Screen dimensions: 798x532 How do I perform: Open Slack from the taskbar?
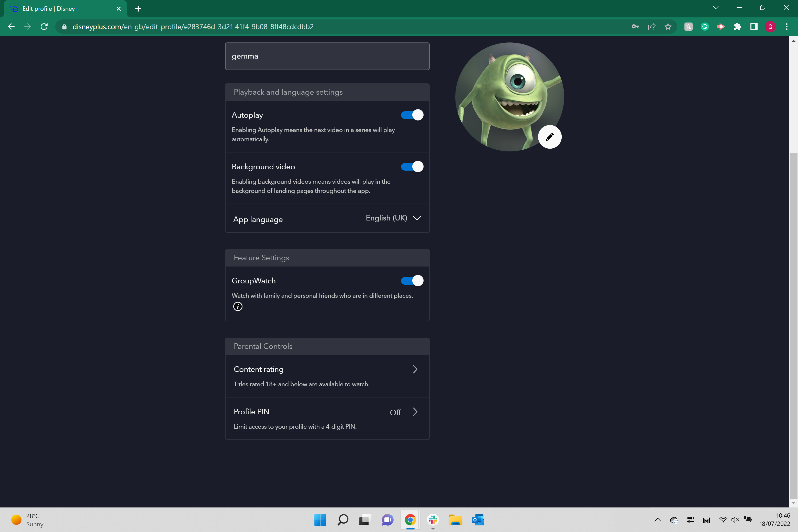[433, 519]
